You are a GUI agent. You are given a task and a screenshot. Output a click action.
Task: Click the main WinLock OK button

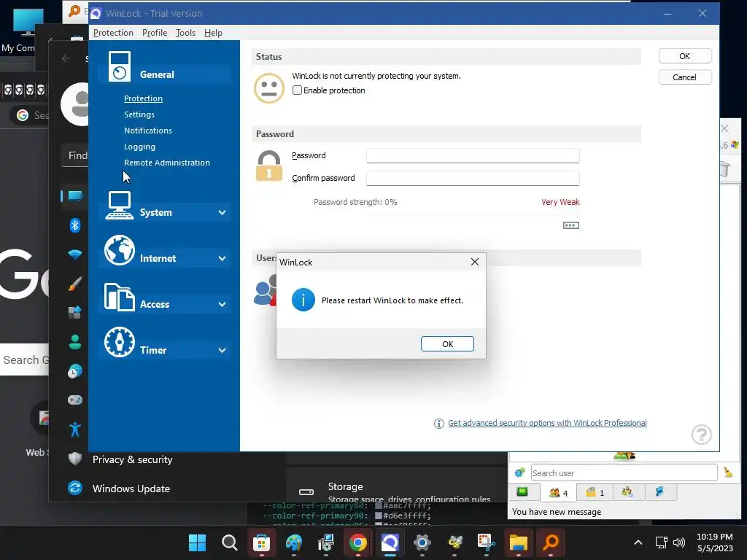684,56
